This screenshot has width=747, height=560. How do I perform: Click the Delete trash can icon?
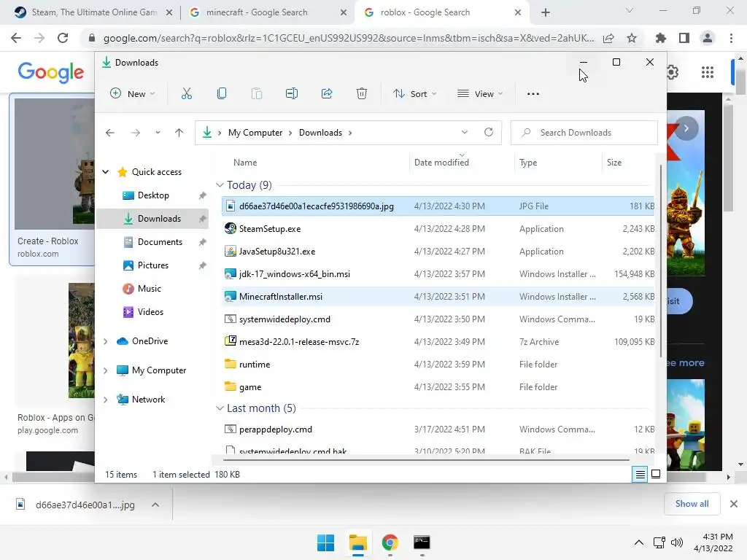pyautogui.click(x=362, y=94)
